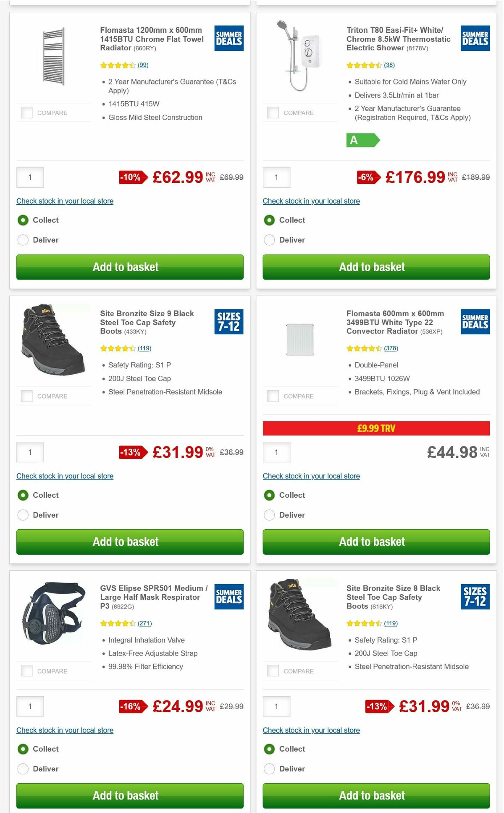View the (378) reviews for the convector radiator
Viewport: 504px width, 813px height.
click(x=391, y=348)
